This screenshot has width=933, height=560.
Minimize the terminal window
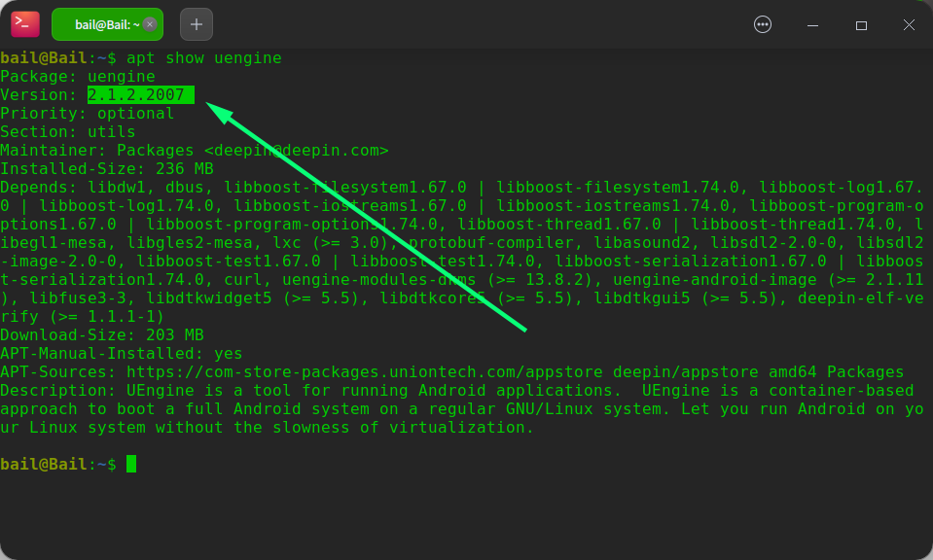click(812, 25)
